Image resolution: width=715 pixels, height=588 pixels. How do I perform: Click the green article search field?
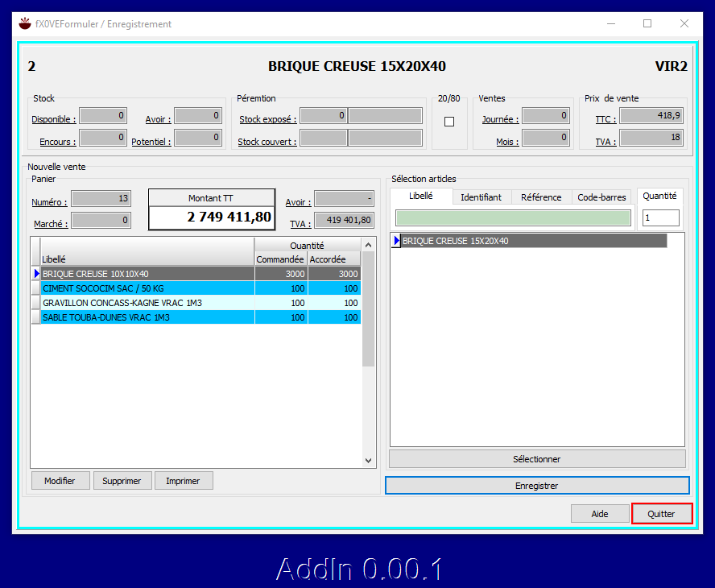513,217
